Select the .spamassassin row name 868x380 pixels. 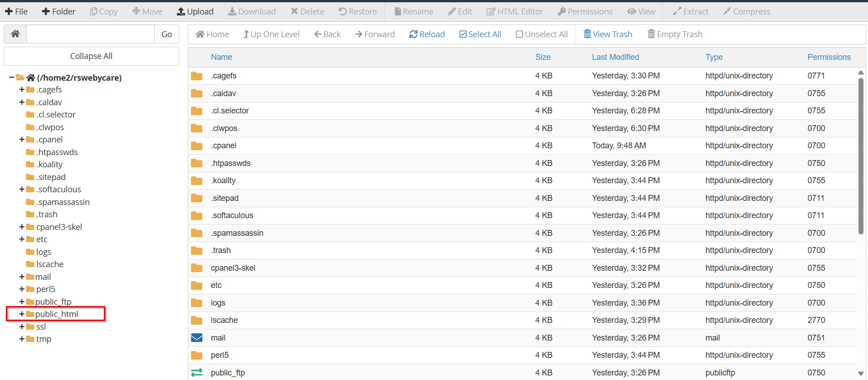237,233
